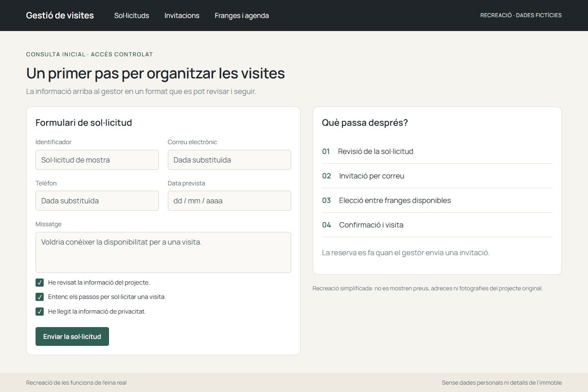Click the Identificador input field

pos(97,160)
